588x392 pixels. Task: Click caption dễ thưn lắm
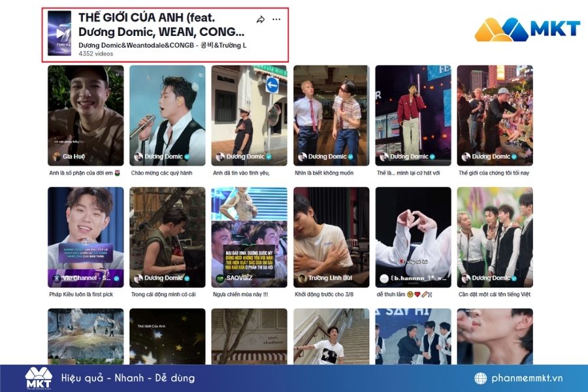(x=404, y=295)
